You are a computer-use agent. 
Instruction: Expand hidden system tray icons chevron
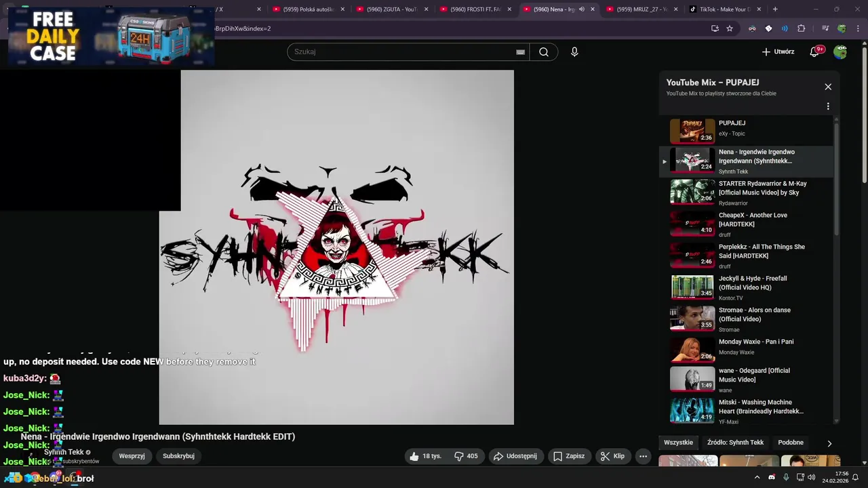coord(757,477)
